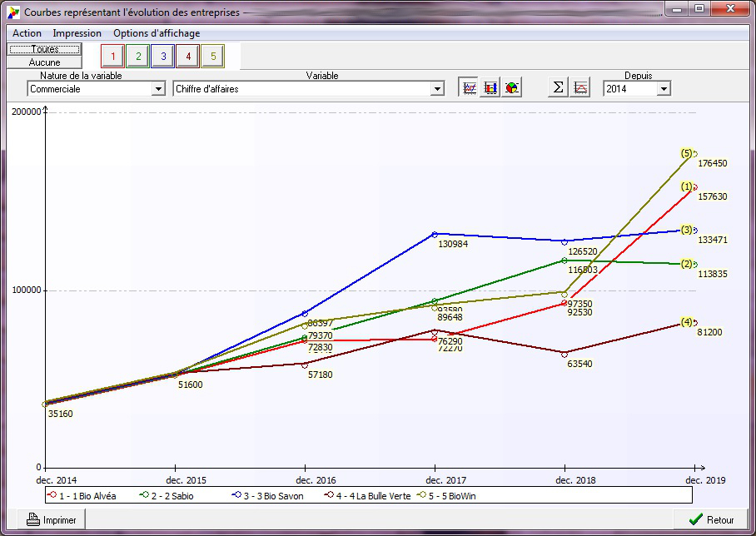Viewport: 756px width, 536px height.
Task: Toggle company 2 curve button
Action: [138, 57]
